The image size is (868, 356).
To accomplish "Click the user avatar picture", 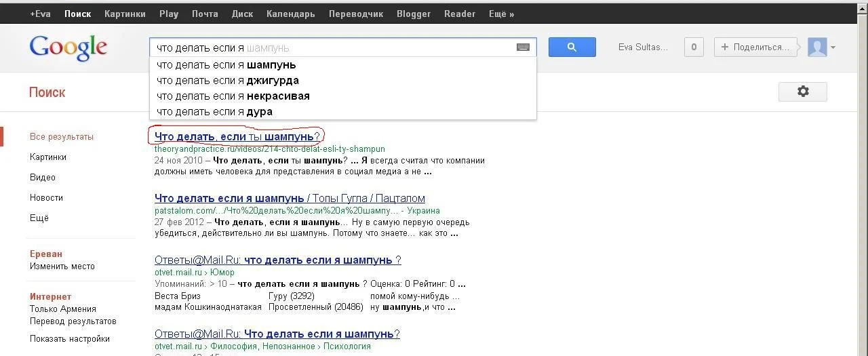I will tap(817, 47).
